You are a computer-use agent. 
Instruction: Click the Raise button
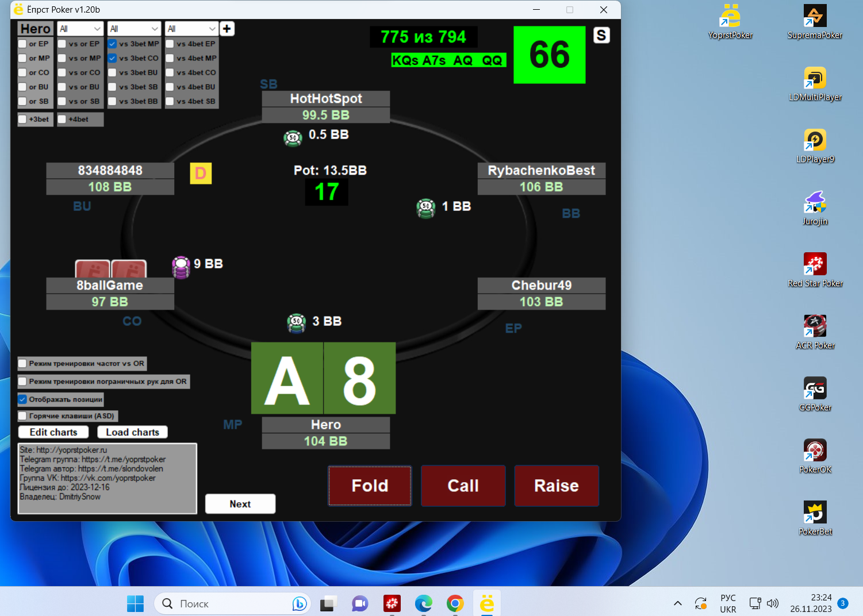[557, 486]
